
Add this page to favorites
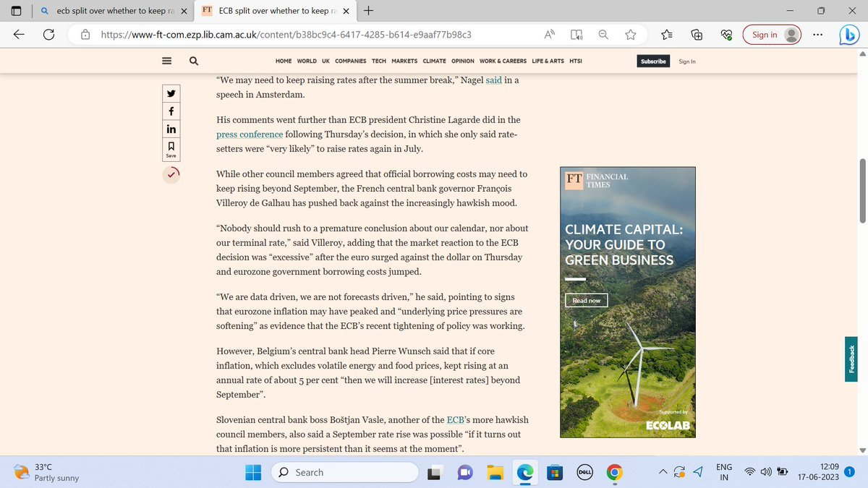click(631, 35)
